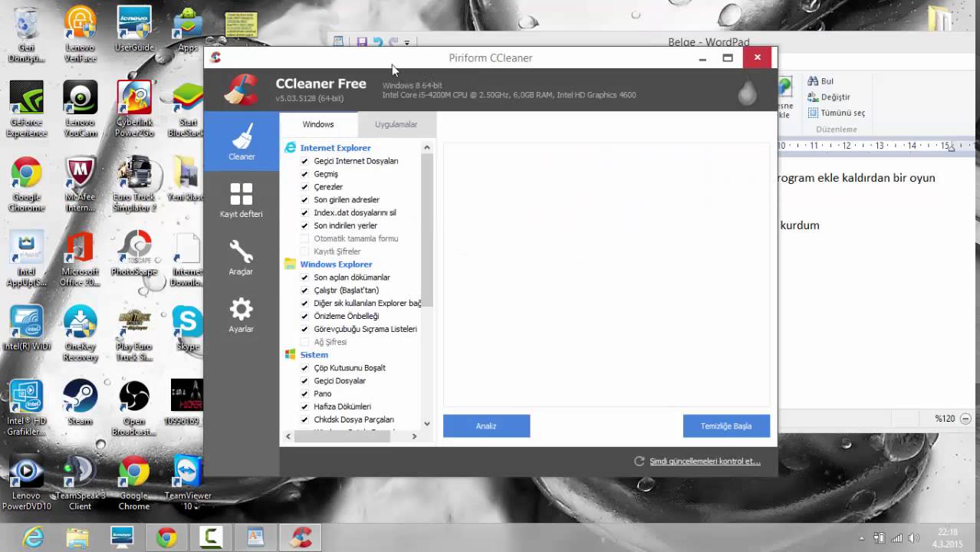The image size is (980, 552).
Task: Uncheck the Geçmiş checkbox
Action: (304, 174)
